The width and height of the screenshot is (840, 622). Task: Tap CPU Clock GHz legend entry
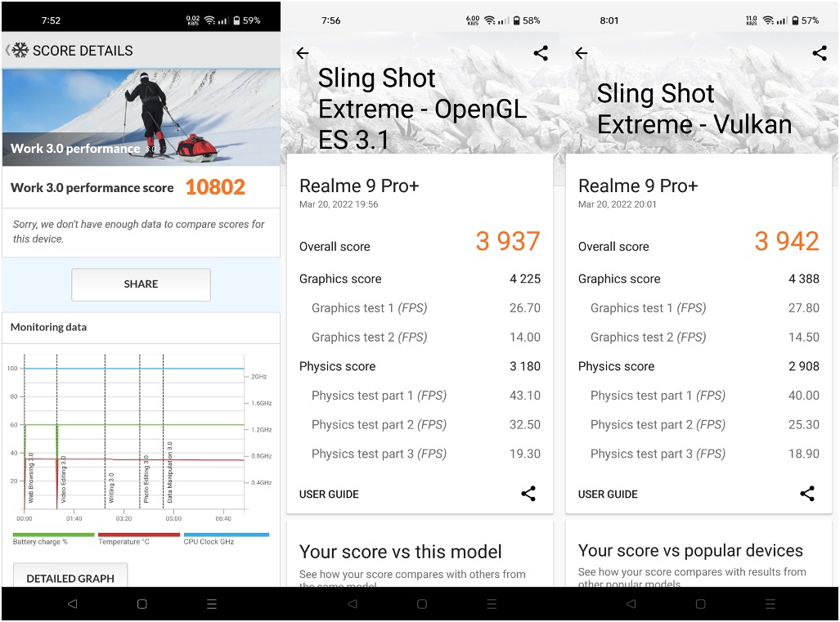(226, 538)
